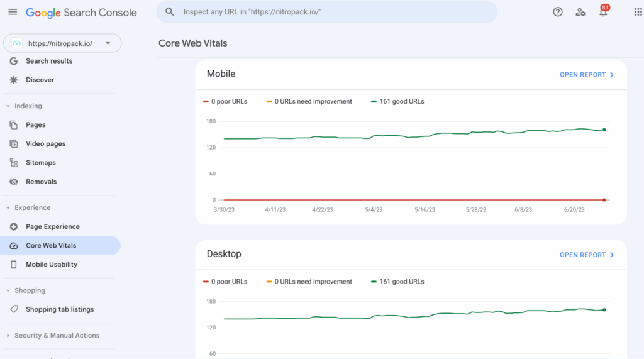
Task: Click the Search results Google icon
Action: pos(14,61)
